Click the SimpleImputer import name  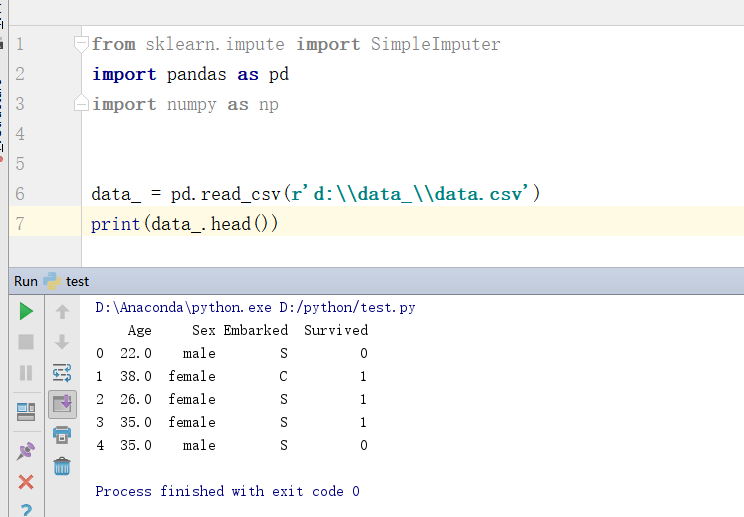[435, 44]
